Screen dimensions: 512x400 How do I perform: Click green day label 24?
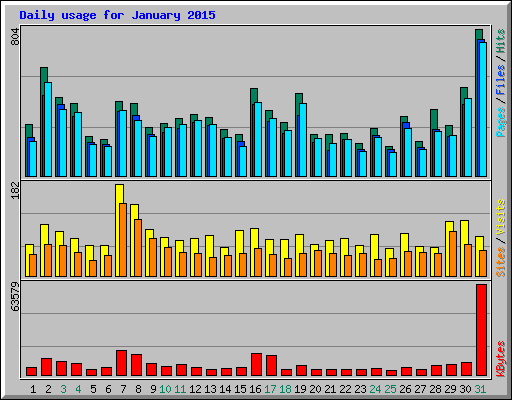(375, 389)
